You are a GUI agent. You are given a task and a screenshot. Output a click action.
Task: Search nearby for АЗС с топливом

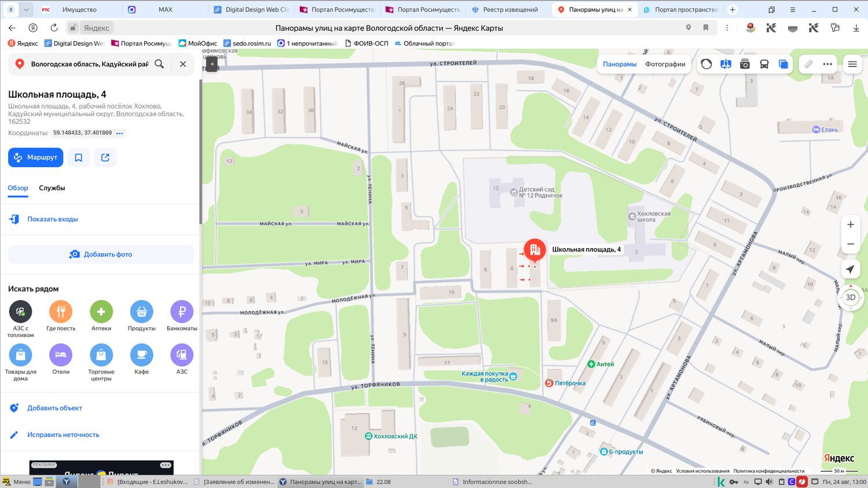coord(21,319)
